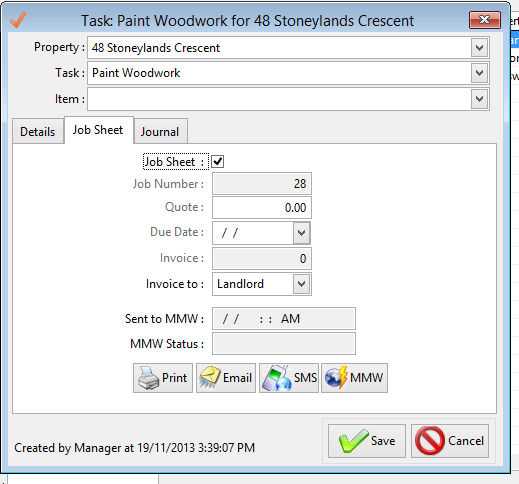Switch to the Details tab
The image size is (519, 484).
(x=38, y=132)
